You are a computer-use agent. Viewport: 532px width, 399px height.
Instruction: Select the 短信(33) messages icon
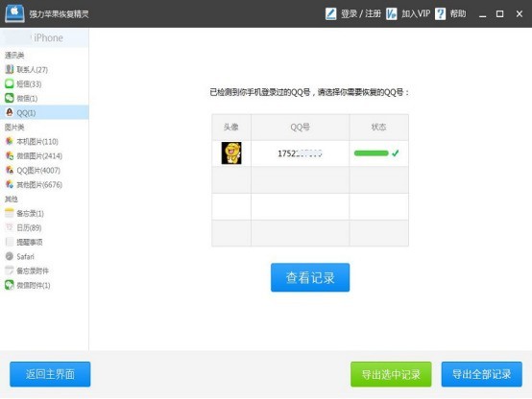(x=10, y=83)
